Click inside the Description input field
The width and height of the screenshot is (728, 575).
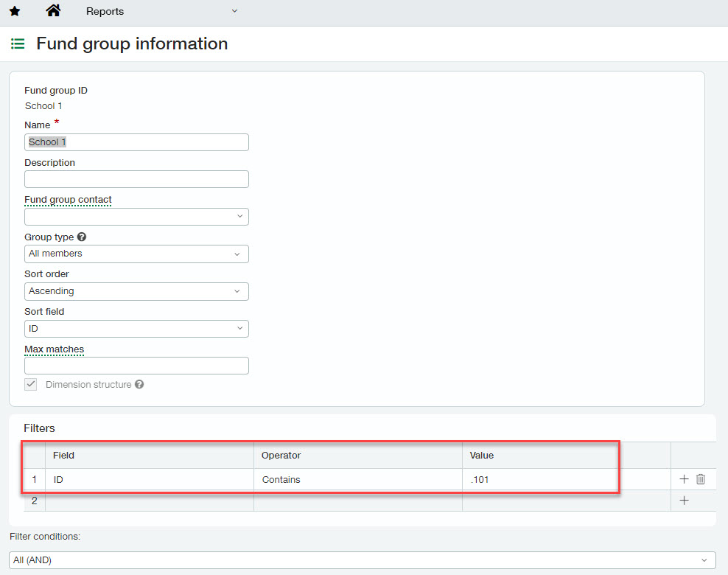coord(136,178)
